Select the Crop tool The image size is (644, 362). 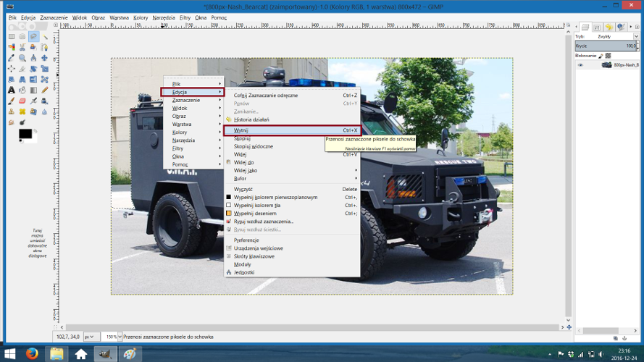click(x=22, y=69)
